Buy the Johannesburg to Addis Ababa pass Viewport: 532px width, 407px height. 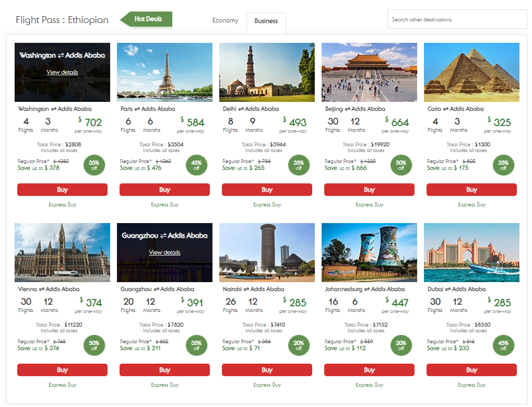click(x=370, y=370)
